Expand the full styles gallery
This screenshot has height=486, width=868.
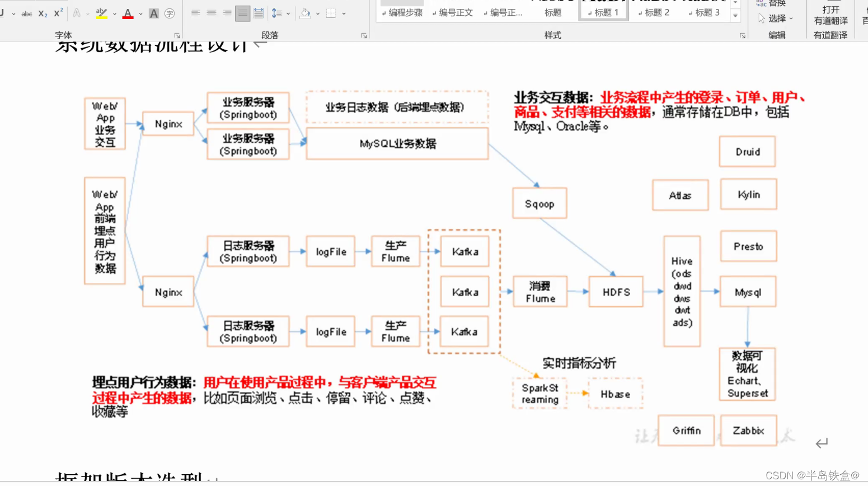pyautogui.click(x=735, y=16)
